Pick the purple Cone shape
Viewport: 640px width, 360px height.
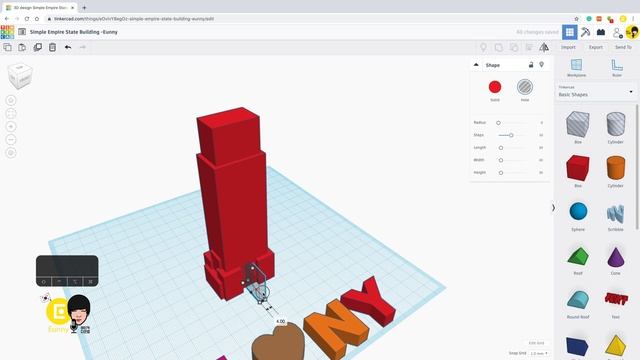[x=616, y=256]
